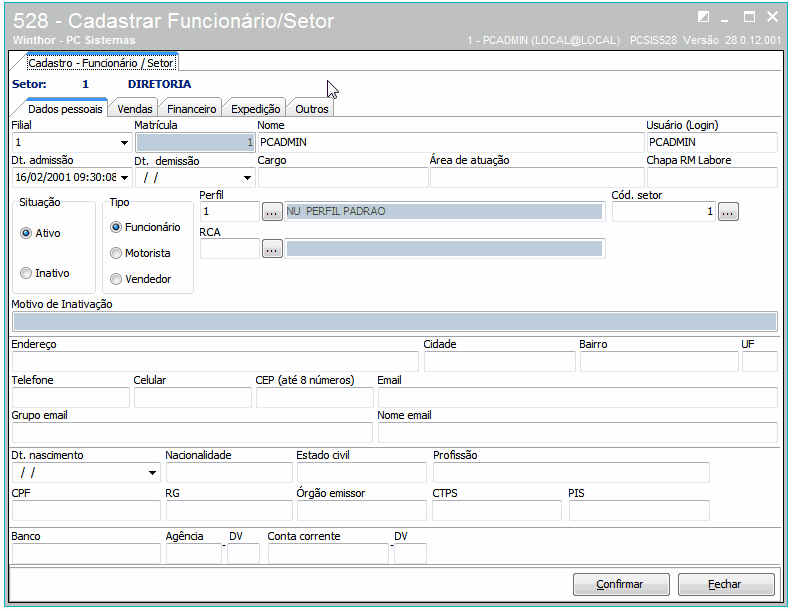Focus the CPF input field
This screenshot has height=611, width=792.
pos(86,511)
